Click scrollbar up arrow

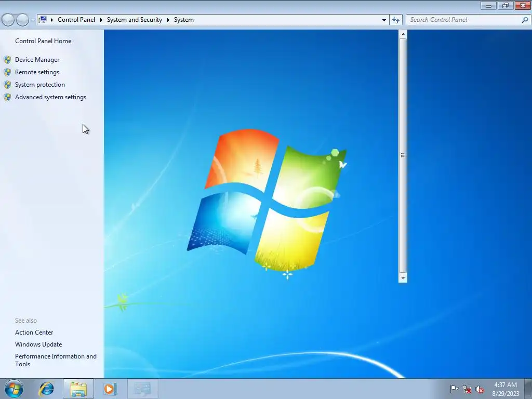tap(403, 34)
